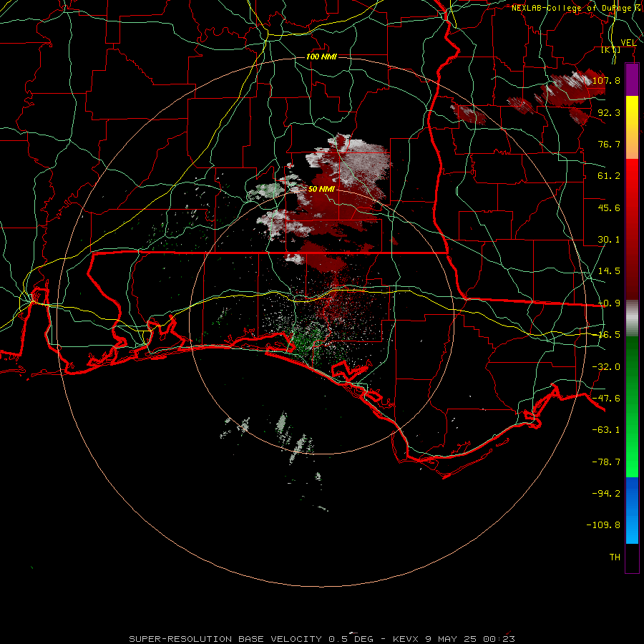The width and height of the screenshot is (644, 644).
Task: Click the 107.8 legend value
Action: (x=606, y=80)
